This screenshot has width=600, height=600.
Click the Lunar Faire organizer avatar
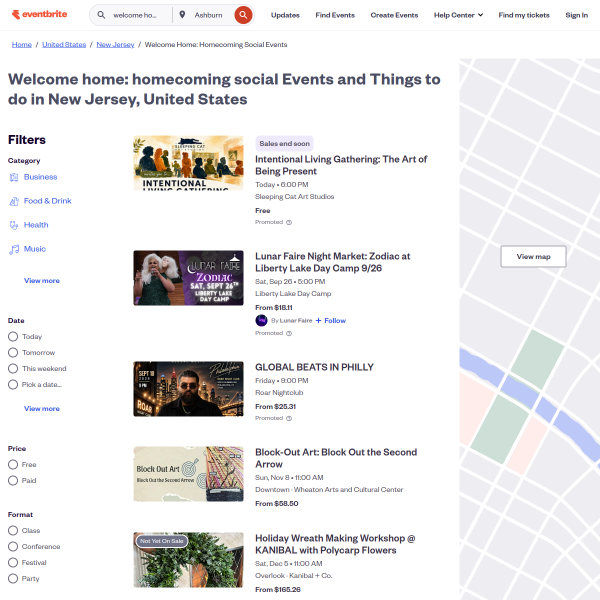point(261,320)
